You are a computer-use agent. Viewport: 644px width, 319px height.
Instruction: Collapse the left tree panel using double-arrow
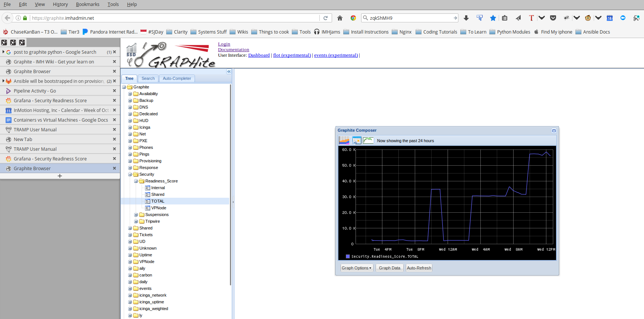click(x=229, y=72)
